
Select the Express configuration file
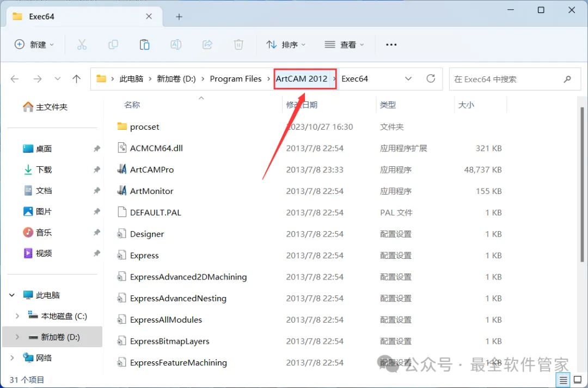click(x=144, y=256)
